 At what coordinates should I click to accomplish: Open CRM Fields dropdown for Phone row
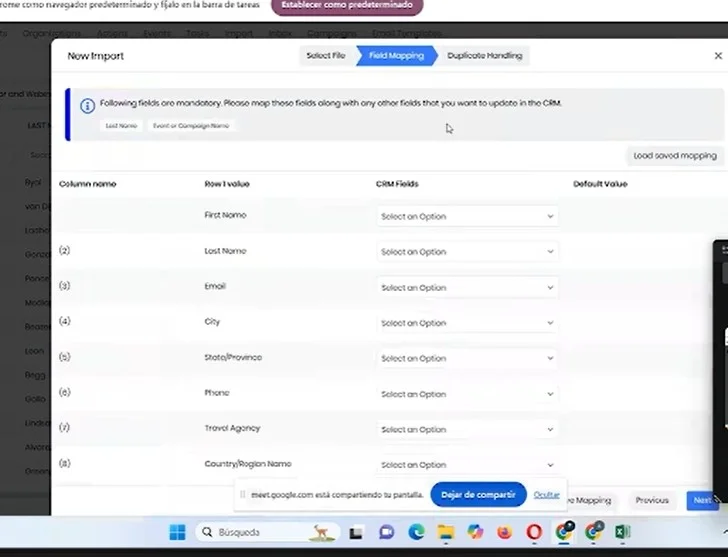(467, 394)
